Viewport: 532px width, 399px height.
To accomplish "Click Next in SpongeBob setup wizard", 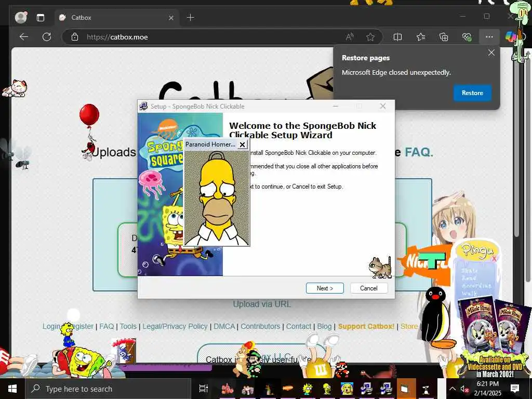I will click(x=325, y=288).
